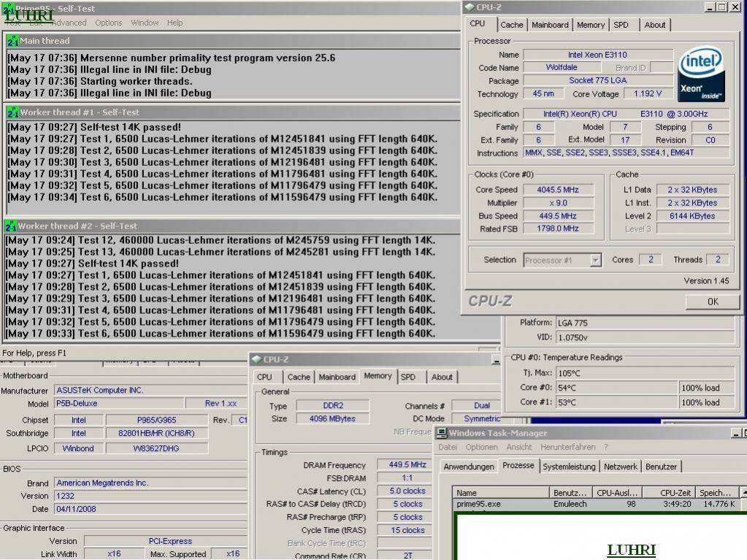This screenshot has height=560, width=747.
Task: Open the Help menu in Prime95
Action: (175, 23)
